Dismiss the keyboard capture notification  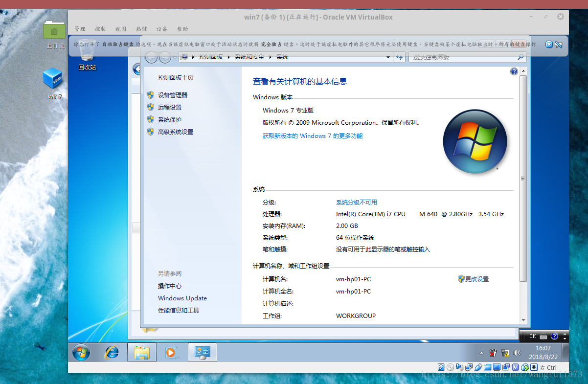pos(549,45)
